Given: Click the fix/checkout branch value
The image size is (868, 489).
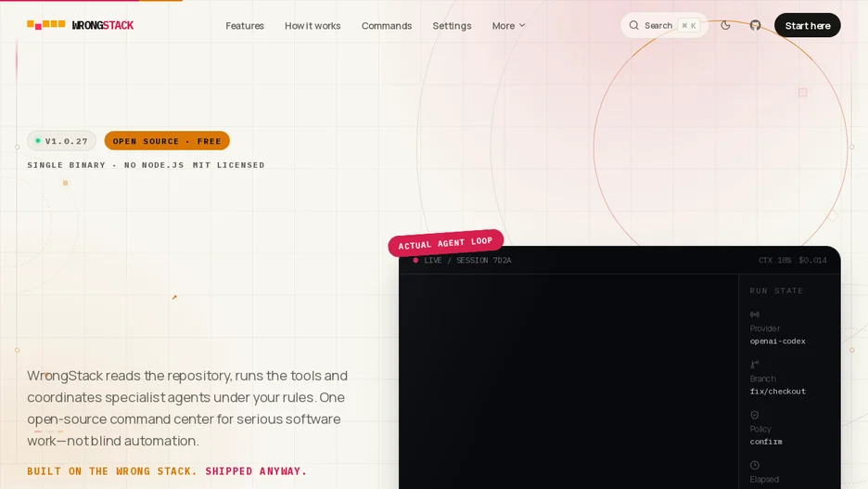Looking at the screenshot, I should coord(778,391).
